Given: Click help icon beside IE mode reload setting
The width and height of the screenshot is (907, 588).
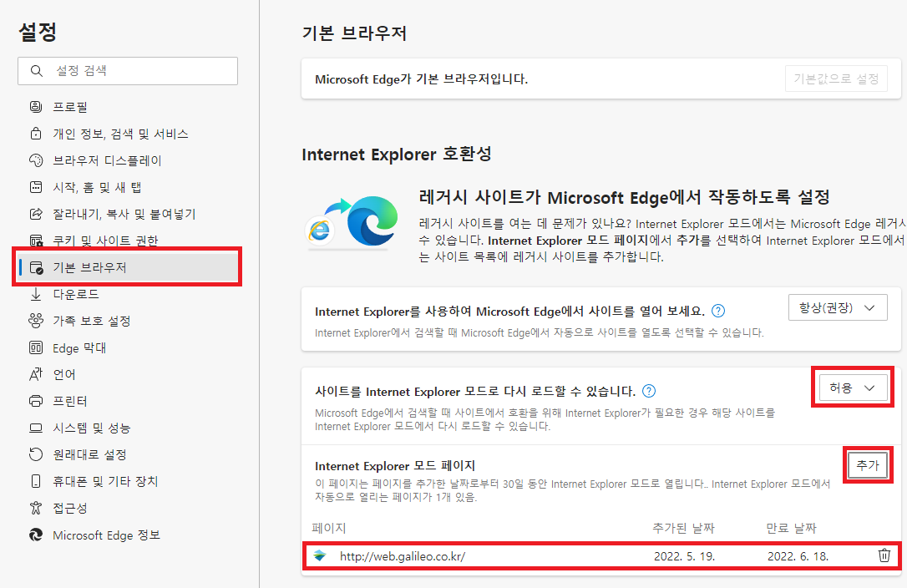Looking at the screenshot, I should pyautogui.click(x=649, y=391).
